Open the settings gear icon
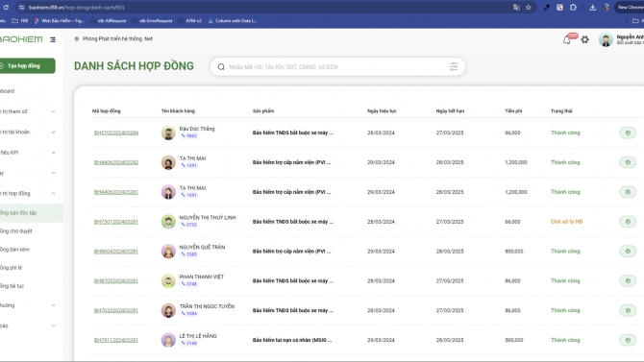Image resolution: width=644 pixels, height=362 pixels. (584, 39)
